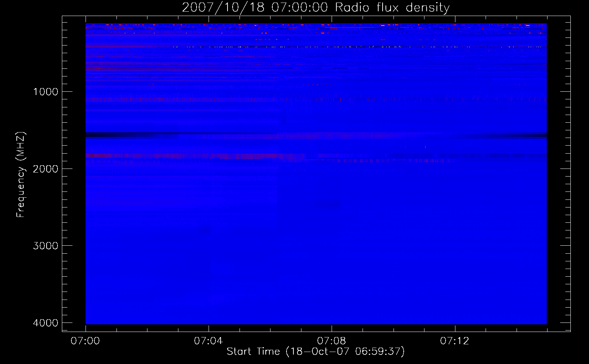This screenshot has width=589, height=364.
Task: Click the 07:04 time tick label
Action: [x=208, y=341]
